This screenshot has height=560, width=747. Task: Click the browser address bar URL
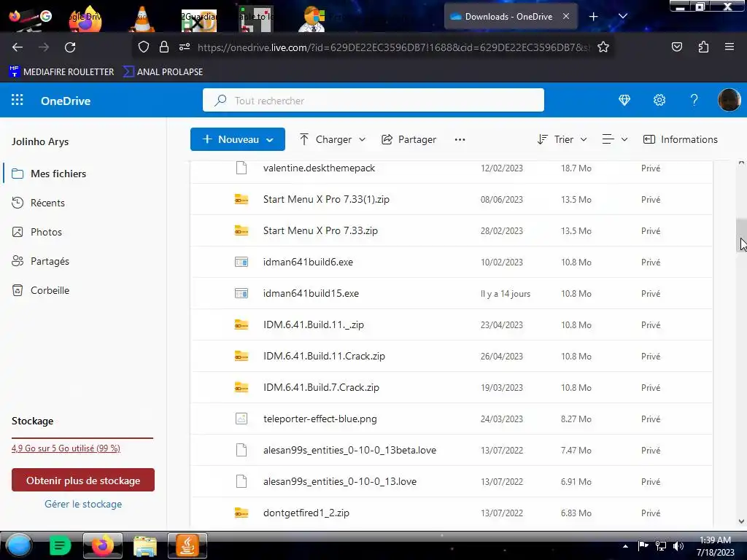(x=393, y=47)
